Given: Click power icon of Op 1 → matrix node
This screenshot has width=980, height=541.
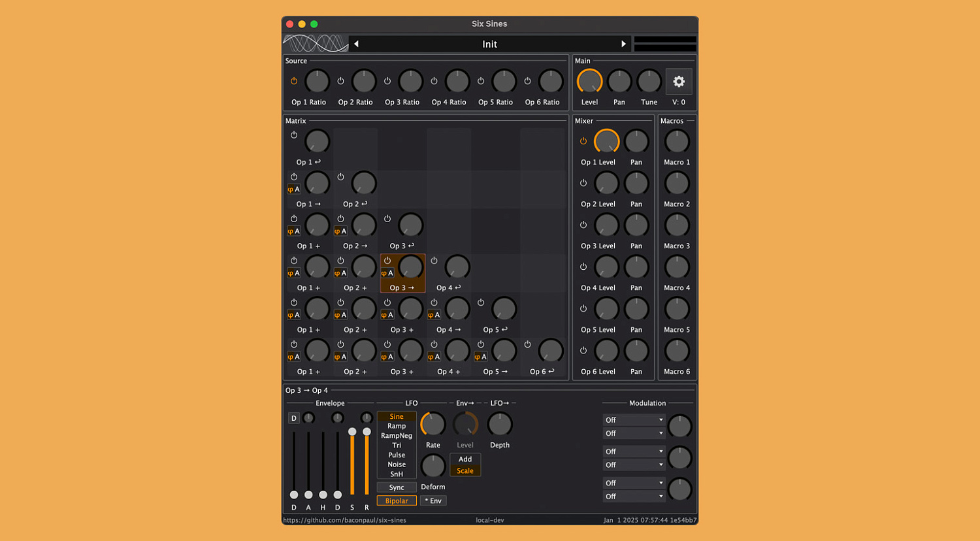Looking at the screenshot, I should click(x=294, y=176).
